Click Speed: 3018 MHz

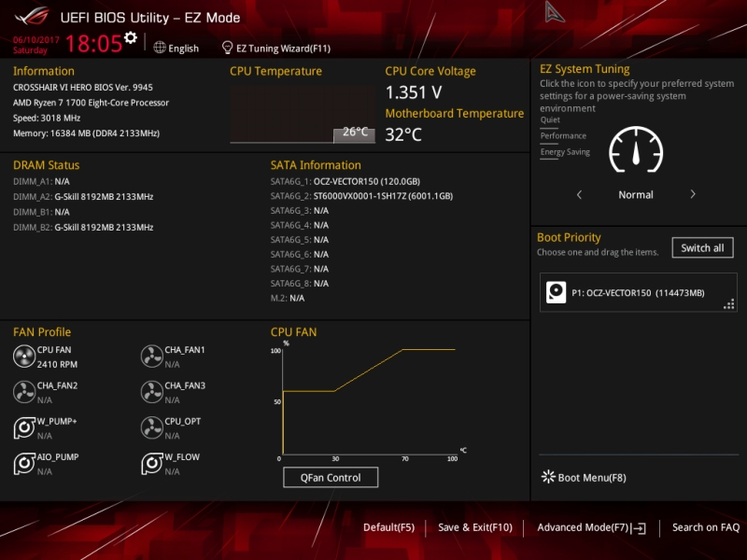tap(47, 118)
